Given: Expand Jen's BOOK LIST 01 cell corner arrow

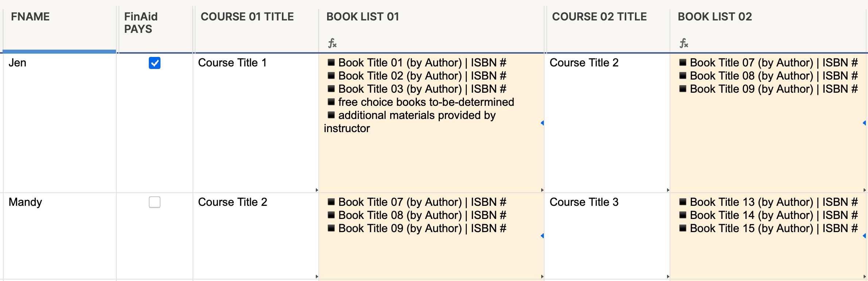Looking at the screenshot, I should (542, 190).
